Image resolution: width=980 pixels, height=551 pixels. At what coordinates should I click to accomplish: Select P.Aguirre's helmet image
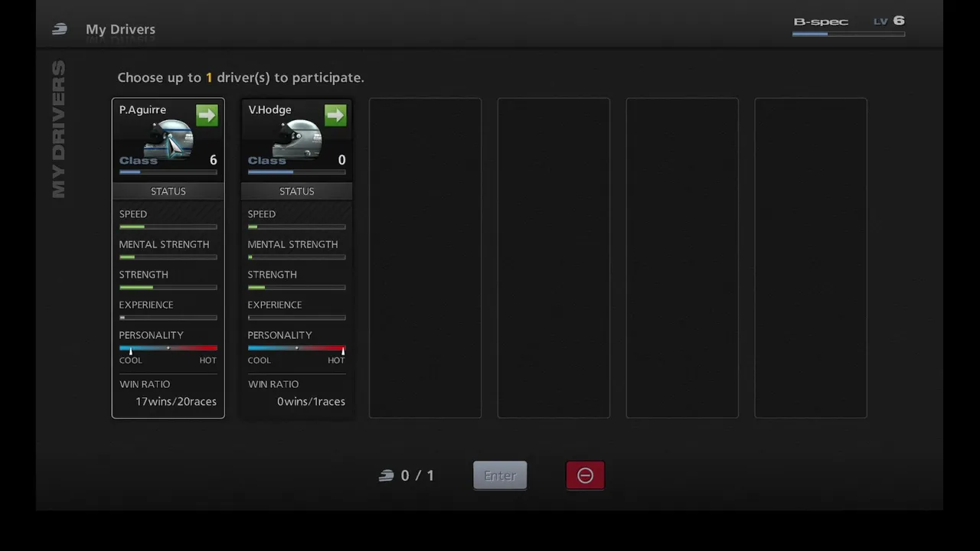pos(168,139)
